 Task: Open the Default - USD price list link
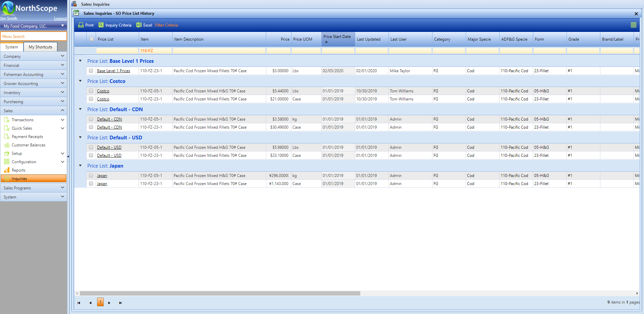pyautogui.click(x=109, y=147)
